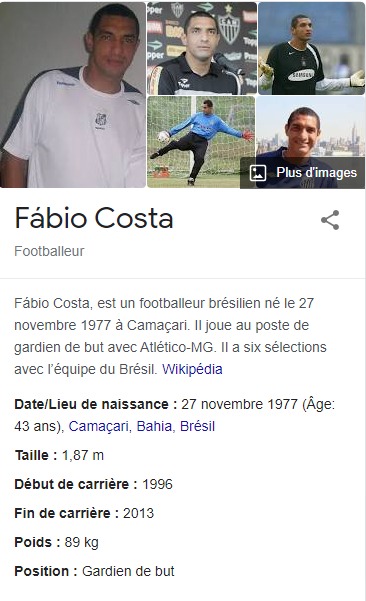Click the Footballeur subtitle
This screenshot has height=601, width=366.
pos(49,251)
